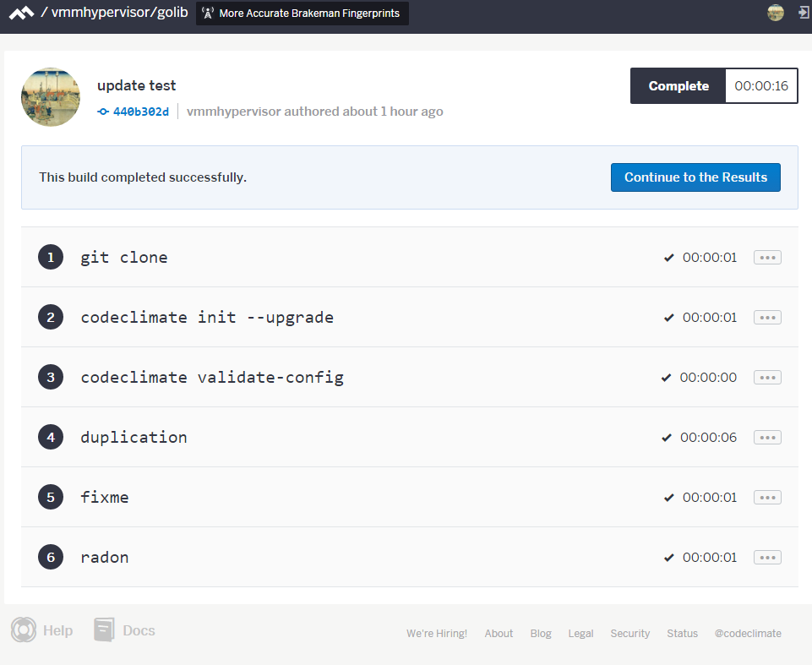Click the codeclimate init --upgrade label
812x665 pixels.
pyautogui.click(x=207, y=318)
